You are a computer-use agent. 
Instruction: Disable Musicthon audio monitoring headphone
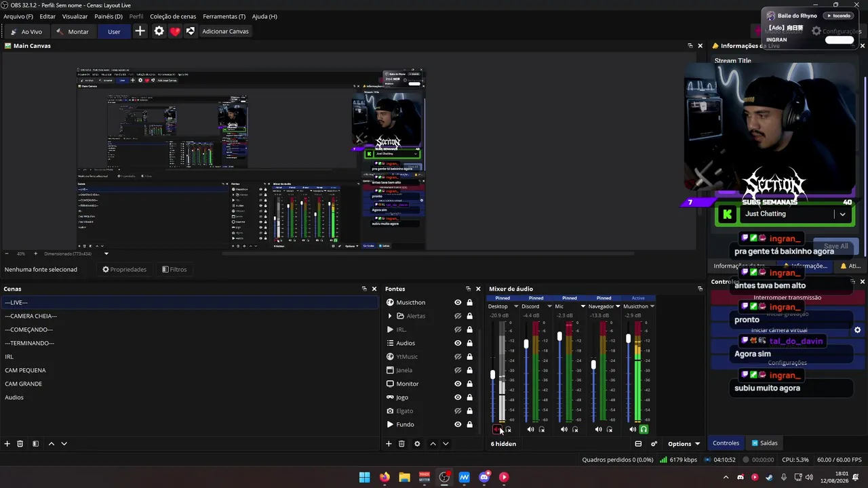click(x=644, y=430)
